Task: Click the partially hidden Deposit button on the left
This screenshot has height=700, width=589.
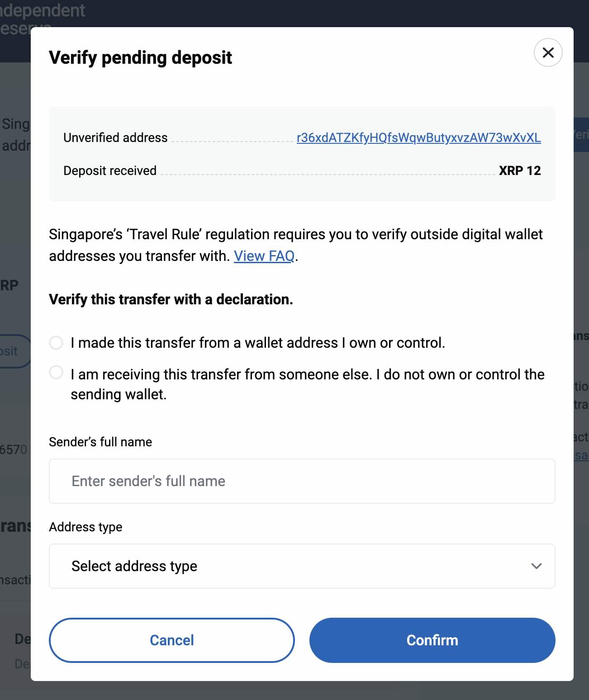Action: 14,351
